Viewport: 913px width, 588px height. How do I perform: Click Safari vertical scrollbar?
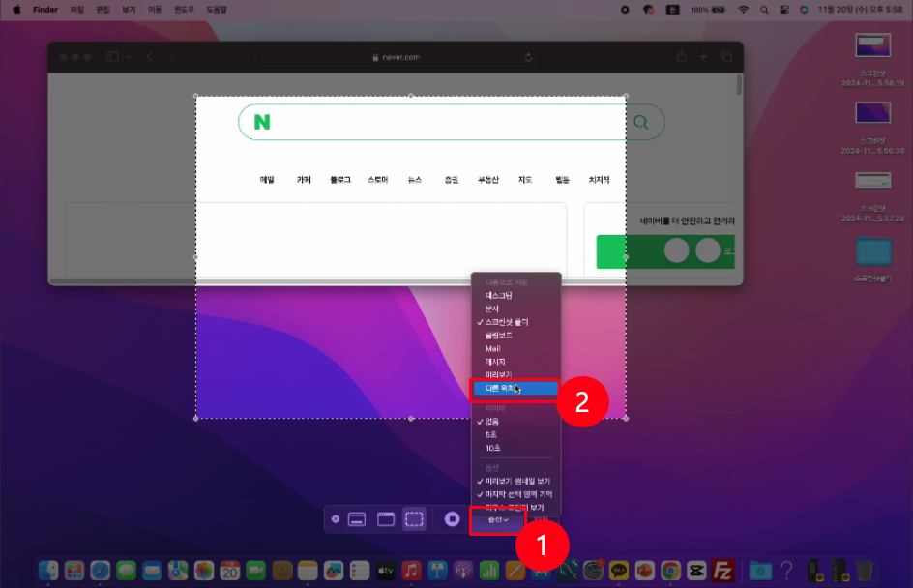(739, 85)
